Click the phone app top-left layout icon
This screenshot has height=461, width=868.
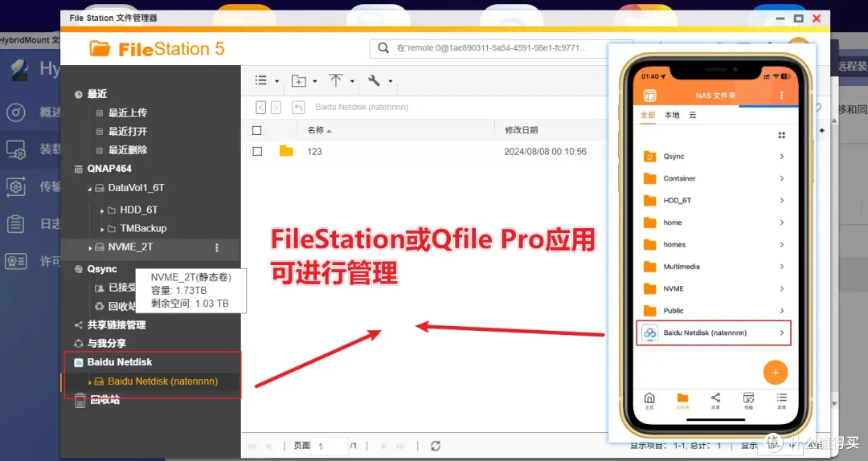click(650, 96)
